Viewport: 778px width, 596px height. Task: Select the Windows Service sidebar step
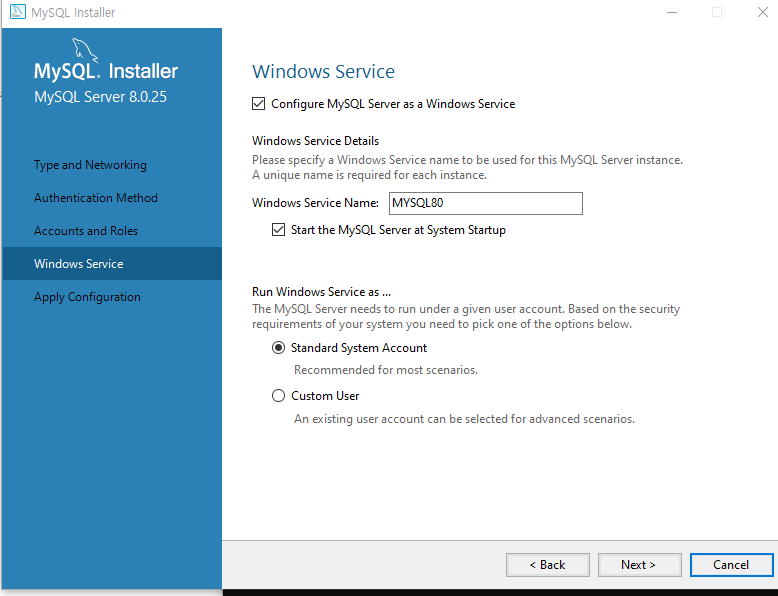pos(112,264)
